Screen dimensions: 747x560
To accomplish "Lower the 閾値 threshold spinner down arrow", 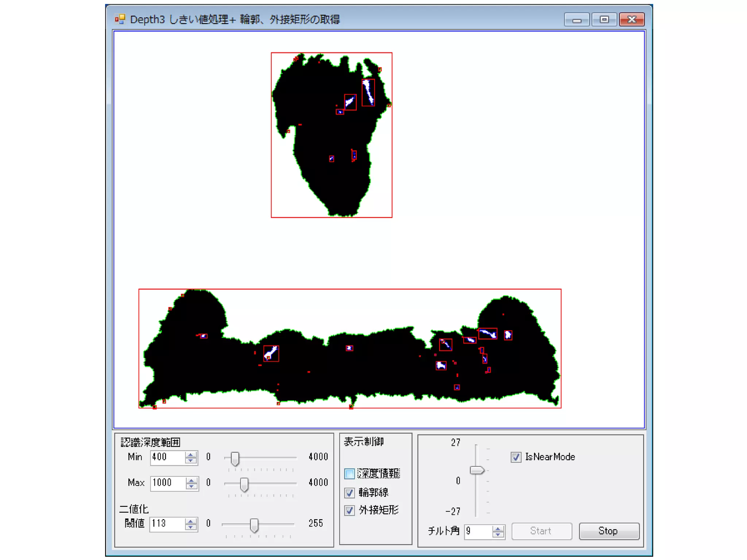I will pos(190,528).
